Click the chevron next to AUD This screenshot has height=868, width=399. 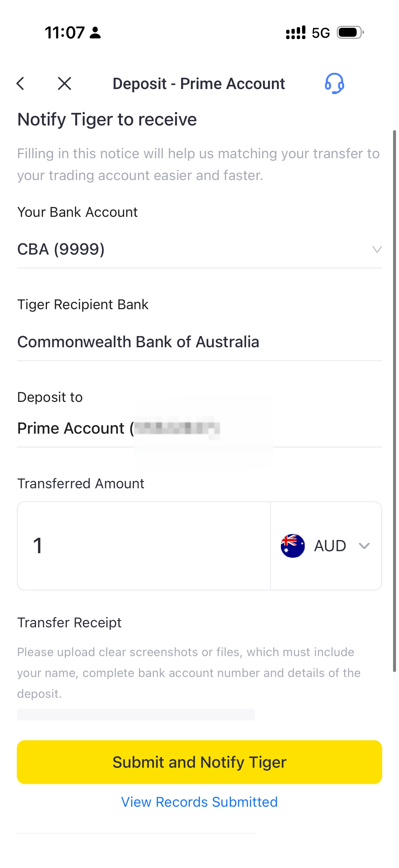[364, 546]
